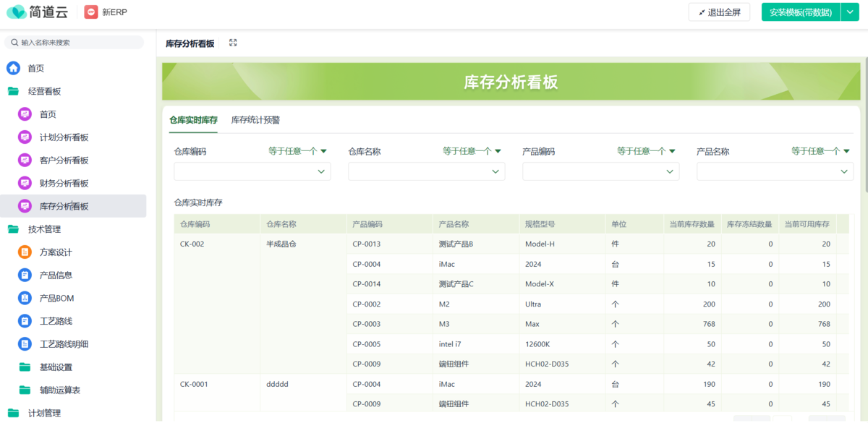
Task: Click the purple dashboard icon beside 首页 under 经营看板
Action: (x=25, y=114)
